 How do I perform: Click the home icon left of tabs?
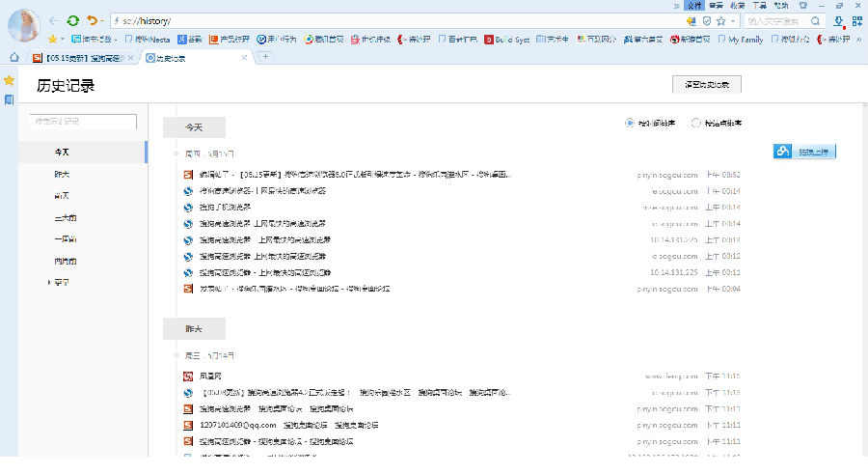coord(14,57)
